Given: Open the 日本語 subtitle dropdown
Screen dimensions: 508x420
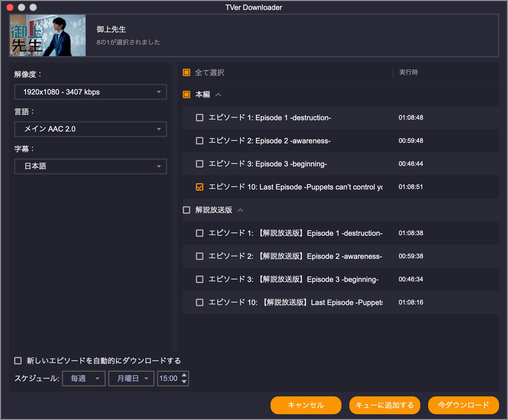Looking at the screenshot, I should [x=90, y=166].
